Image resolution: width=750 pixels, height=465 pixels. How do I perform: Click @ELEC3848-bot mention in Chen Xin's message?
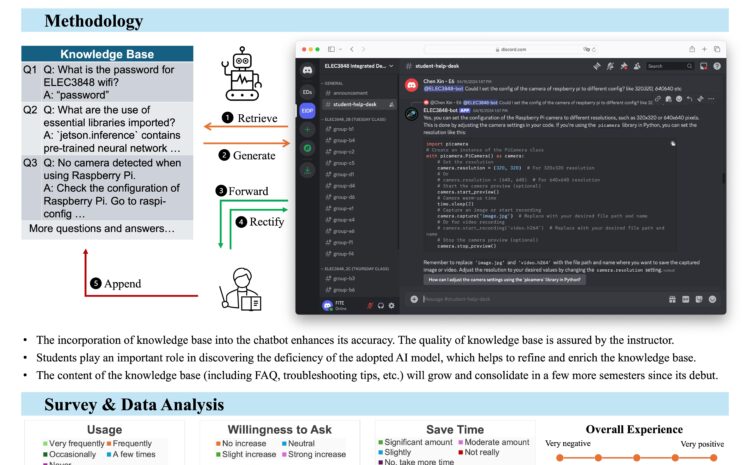442,89
